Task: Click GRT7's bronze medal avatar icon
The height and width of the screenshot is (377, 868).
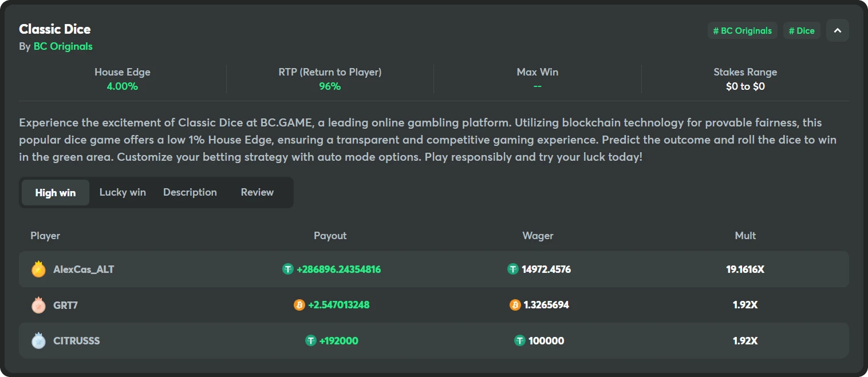Action: coord(38,305)
